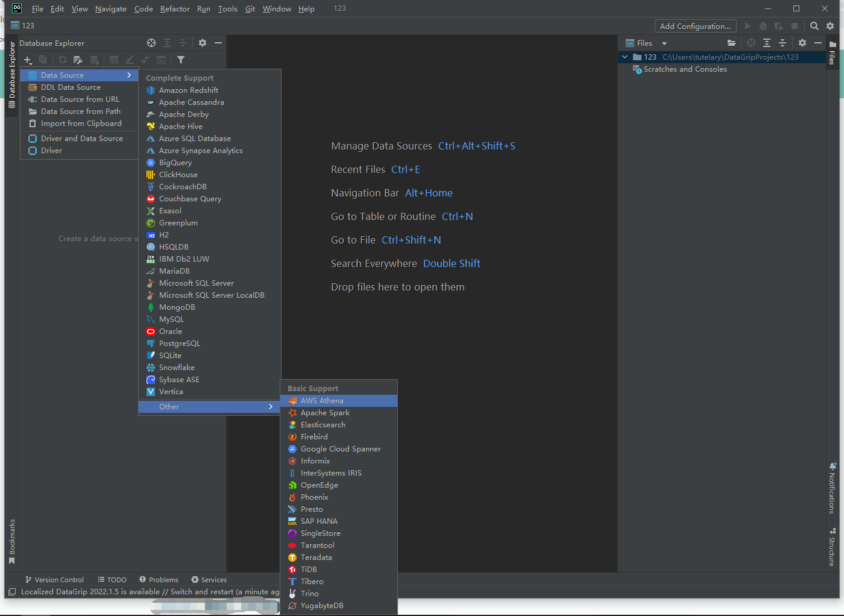Click the target locate icon in Database Explorer
844x616 pixels.
151,43
